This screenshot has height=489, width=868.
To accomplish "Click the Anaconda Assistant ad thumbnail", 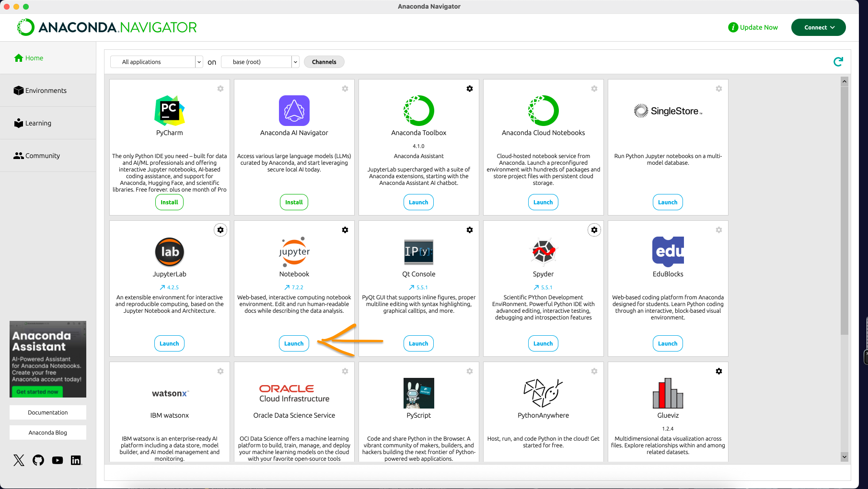I will tap(48, 359).
